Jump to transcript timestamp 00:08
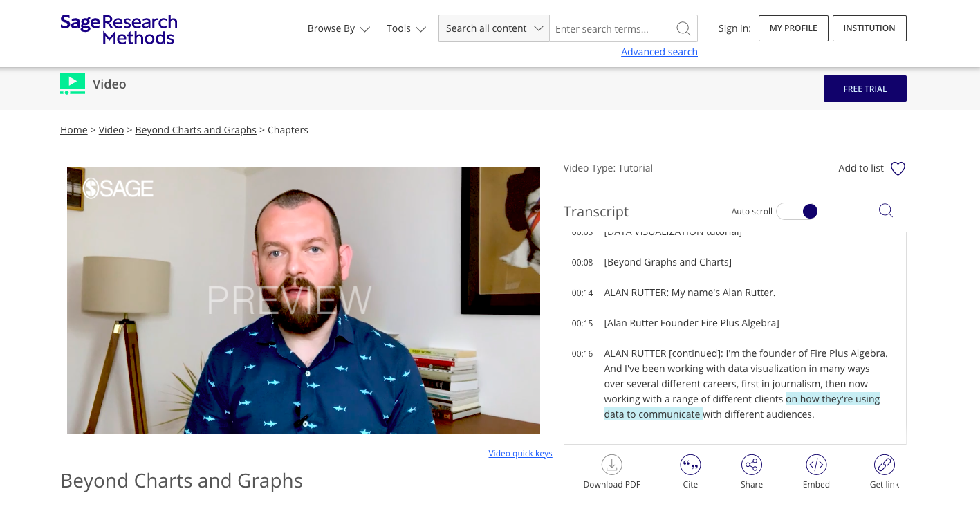 tap(582, 263)
